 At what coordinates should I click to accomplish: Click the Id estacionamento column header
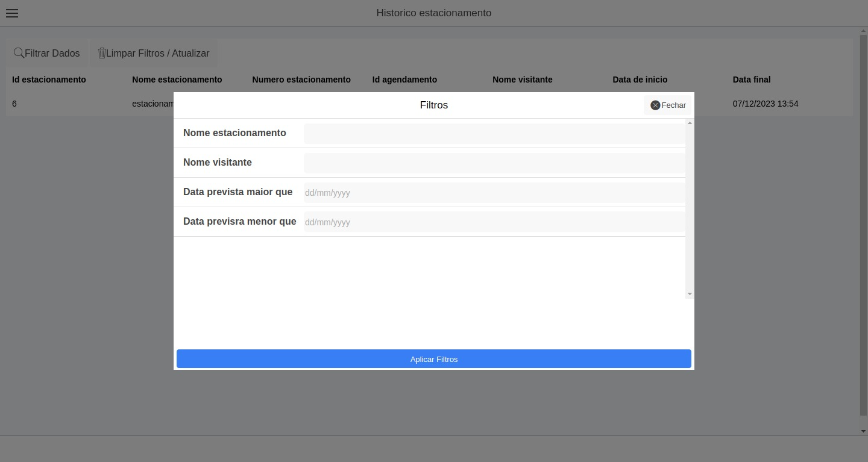tap(49, 80)
